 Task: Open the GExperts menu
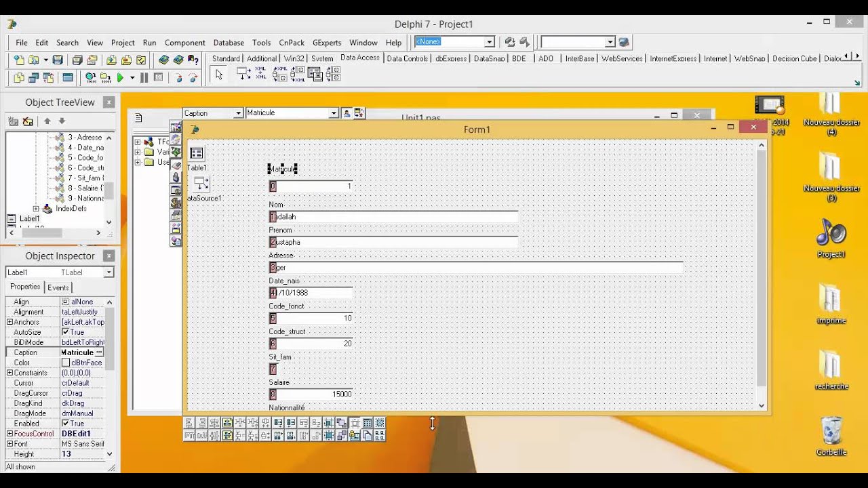[x=327, y=43]
